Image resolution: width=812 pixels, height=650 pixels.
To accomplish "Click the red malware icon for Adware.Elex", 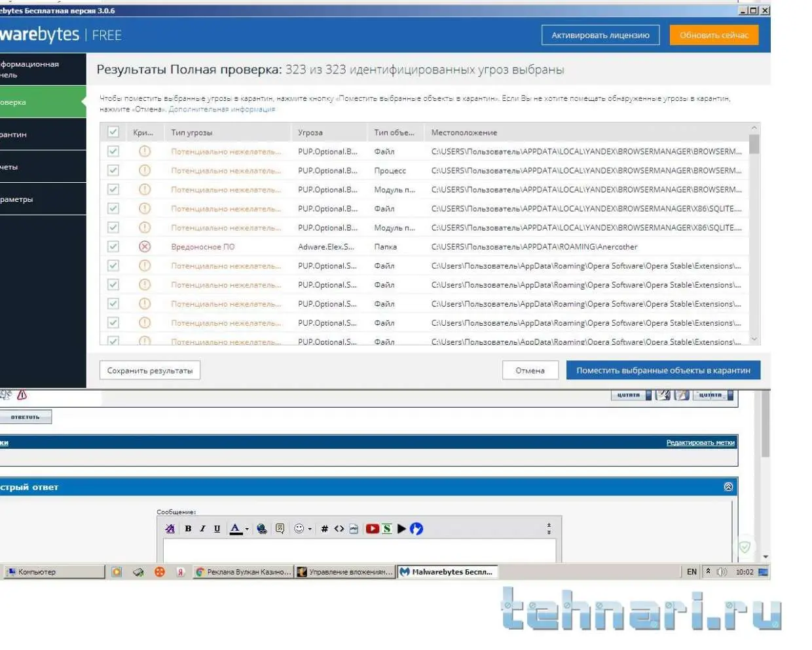I will 145,247.
